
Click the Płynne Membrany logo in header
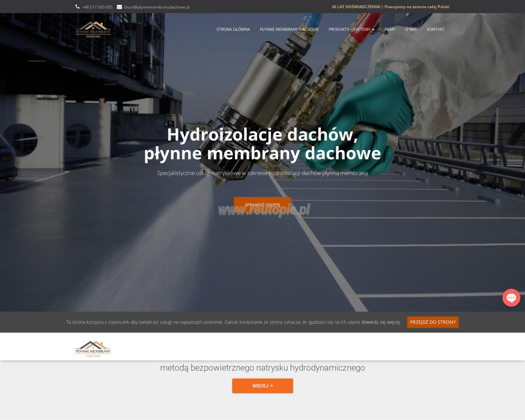point(93,29)
